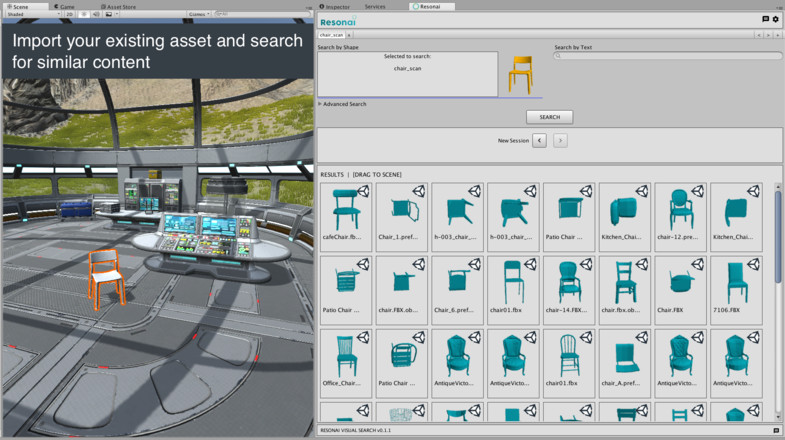Open the Gizmos dropdown in Scene view
Screen dimensions: 785x440
click(199, 14)
